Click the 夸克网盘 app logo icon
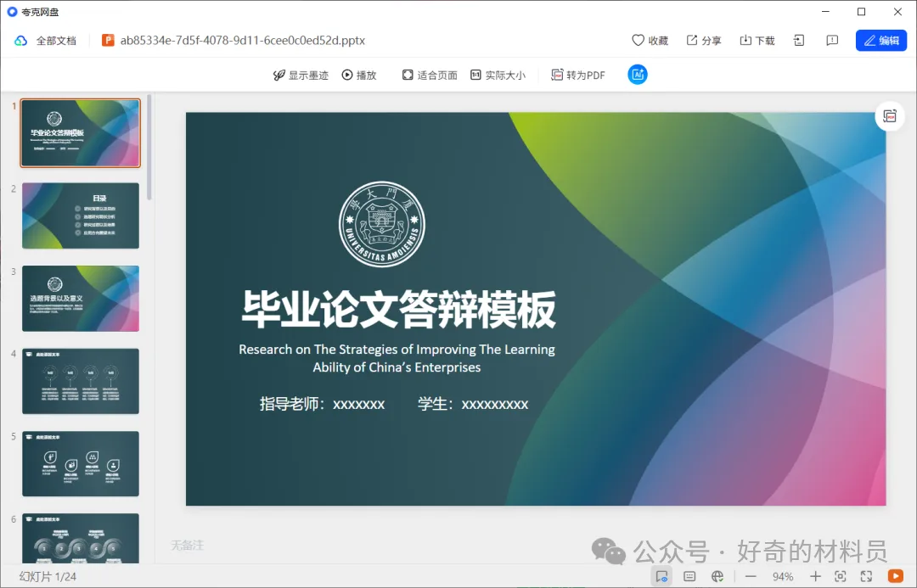Screen dimensions: 917x588 [12, 12]
